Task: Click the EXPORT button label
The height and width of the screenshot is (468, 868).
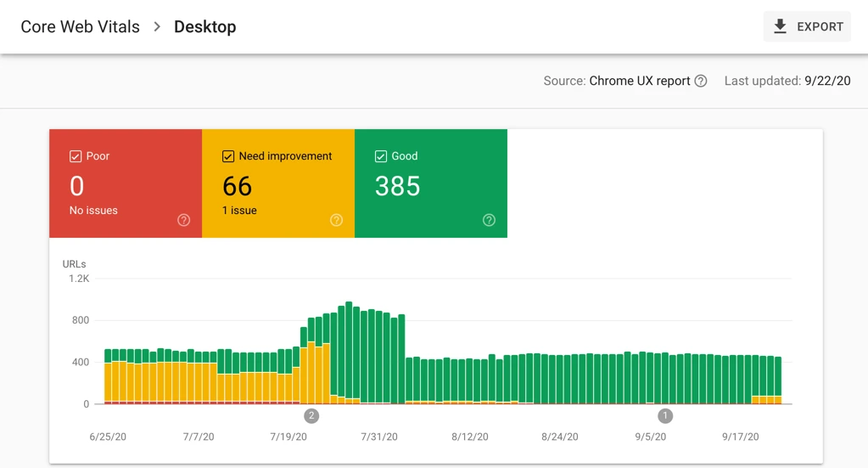Action: pyautogui.click(x=820, y=26)
